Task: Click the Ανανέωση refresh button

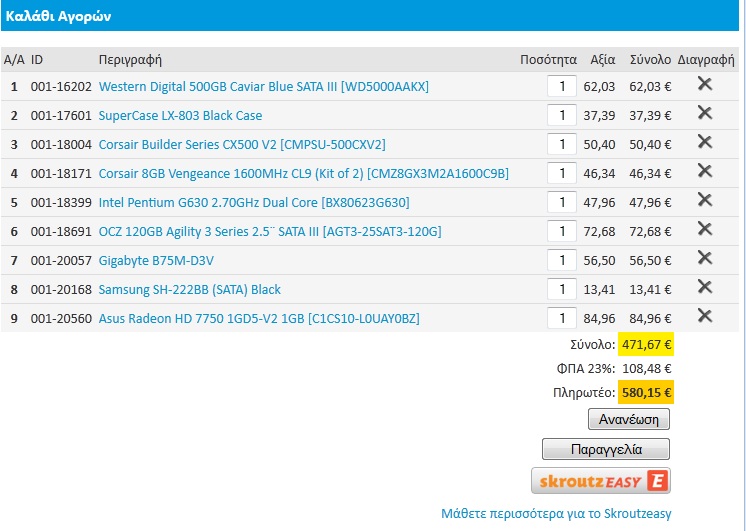Action: [x=629, y=419]
